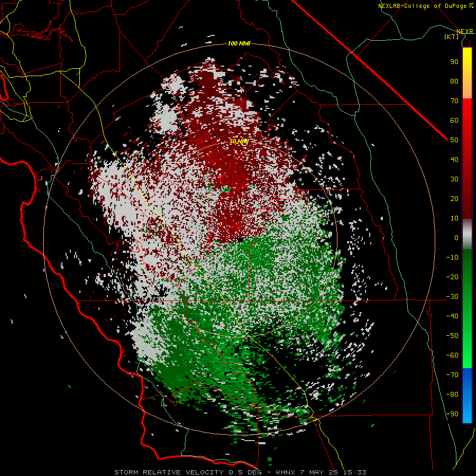This screenshot has width=476, height=476.
Task: Click the 100 NMI range ring label
Action: click(x=239, y=43)
